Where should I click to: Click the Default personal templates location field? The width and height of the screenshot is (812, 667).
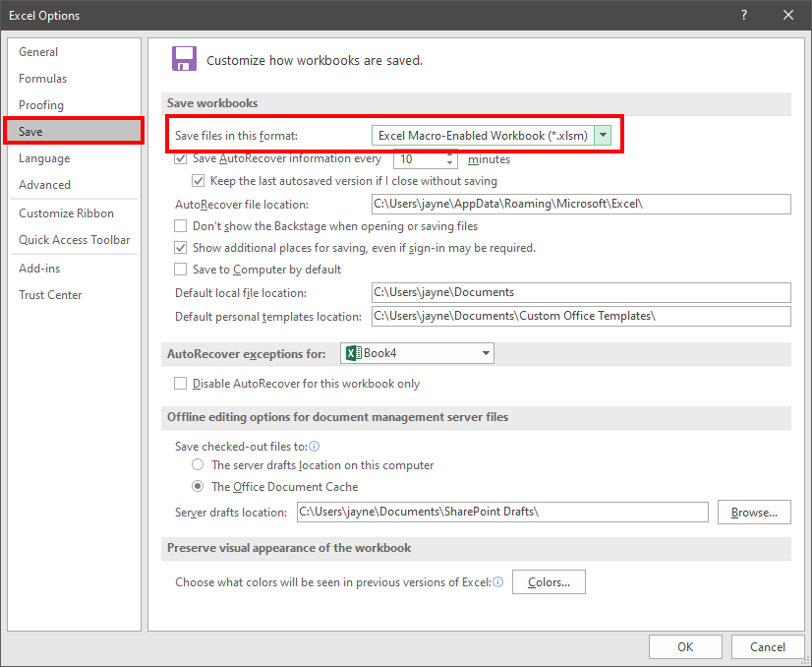click(581, 316)
